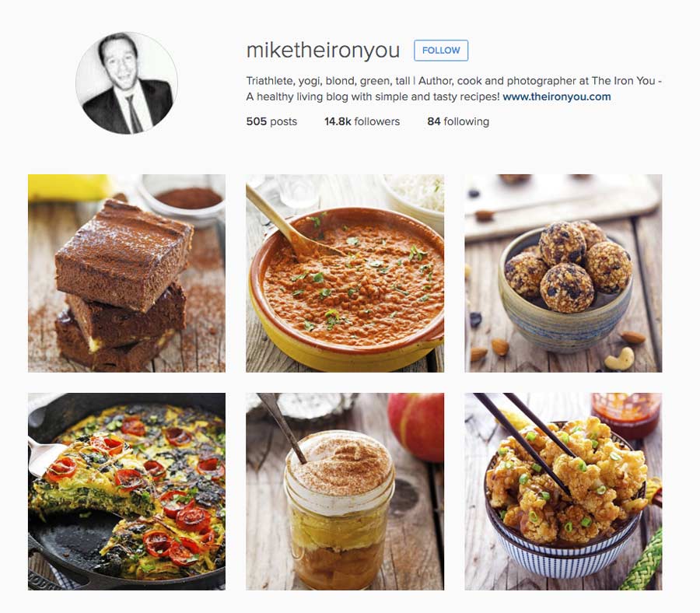This screenshot has height=613, width=700.
Task: Click the almonds beside the energy balls bowl
Action: (x=491, y=349)
